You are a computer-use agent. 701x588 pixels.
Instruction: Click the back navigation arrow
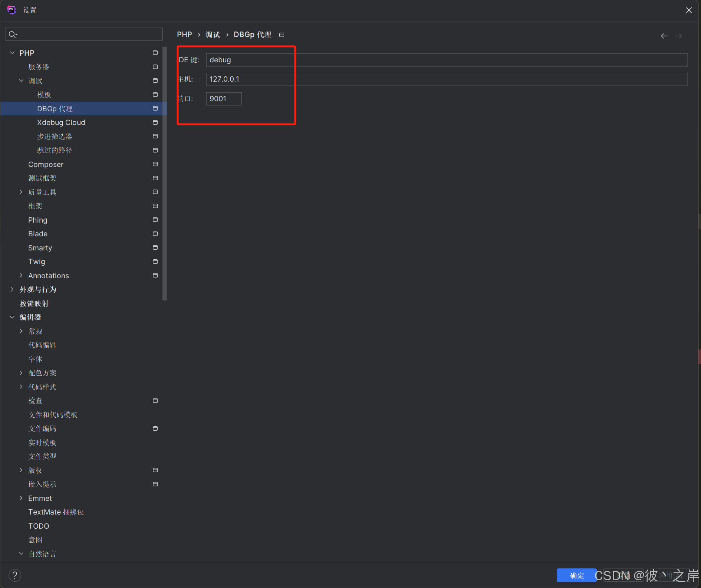(664, 36)
